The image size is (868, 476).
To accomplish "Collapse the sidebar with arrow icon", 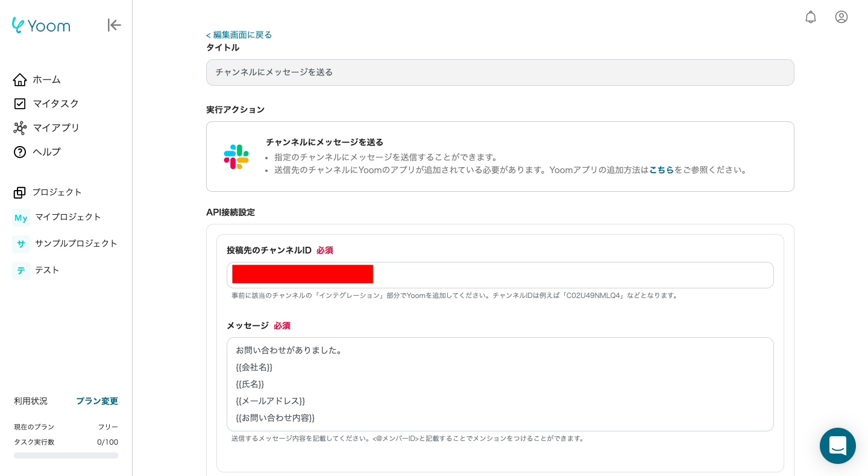I will (x=114, y=25).
